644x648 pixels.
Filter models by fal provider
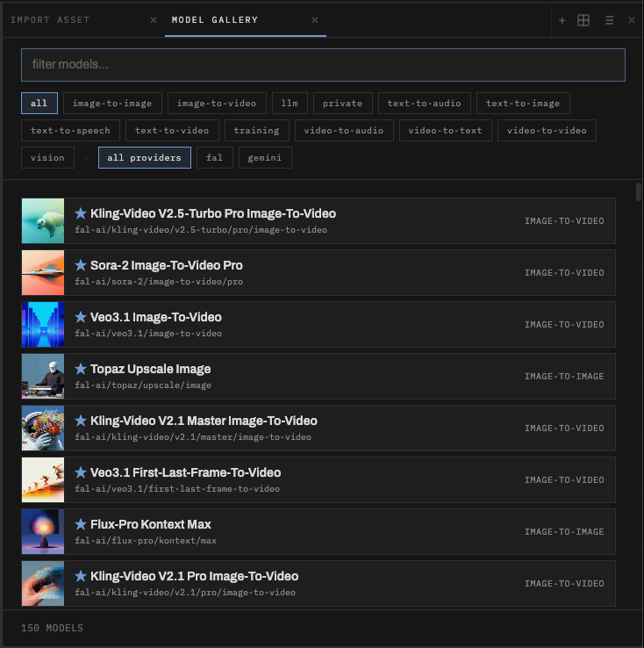[215, 158]
